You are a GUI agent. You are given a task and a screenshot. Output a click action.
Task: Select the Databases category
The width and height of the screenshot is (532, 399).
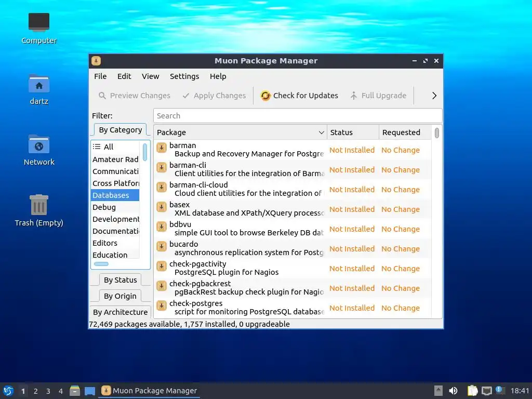(115, 195)
